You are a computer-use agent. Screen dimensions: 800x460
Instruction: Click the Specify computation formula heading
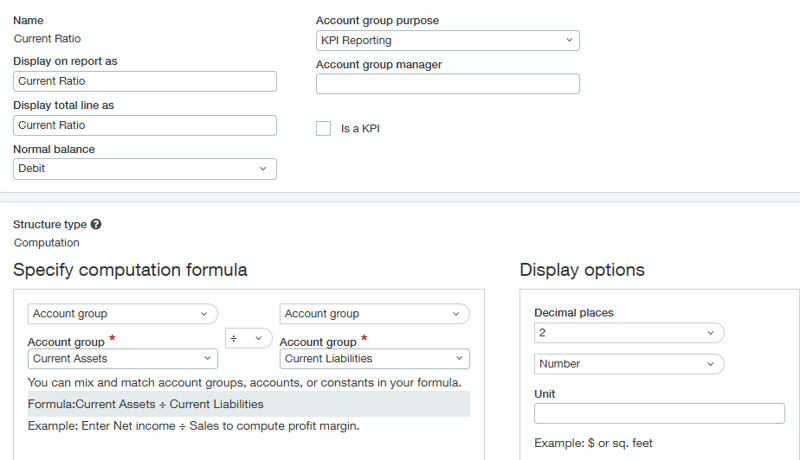tap(130, 270)
